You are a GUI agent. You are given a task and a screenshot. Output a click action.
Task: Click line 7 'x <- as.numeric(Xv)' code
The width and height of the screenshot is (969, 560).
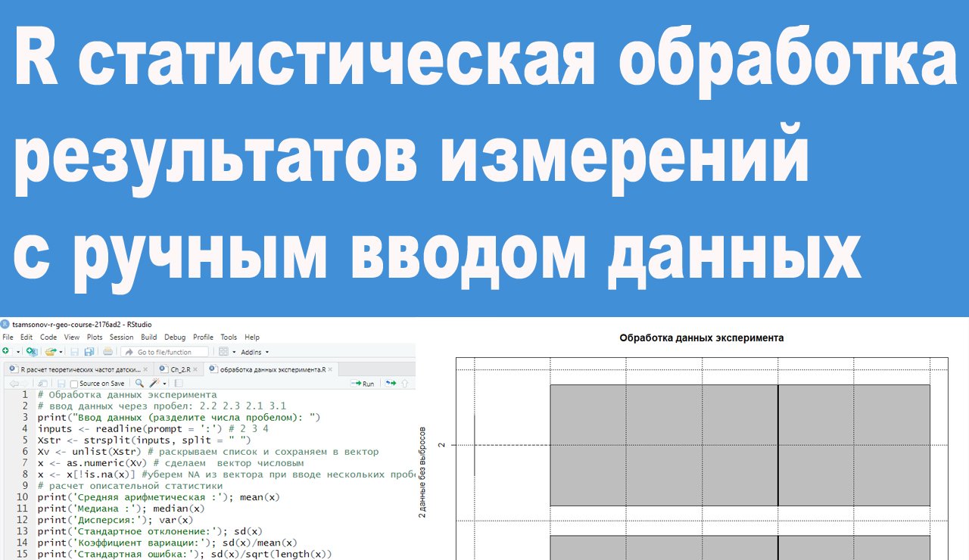[170, 462]
